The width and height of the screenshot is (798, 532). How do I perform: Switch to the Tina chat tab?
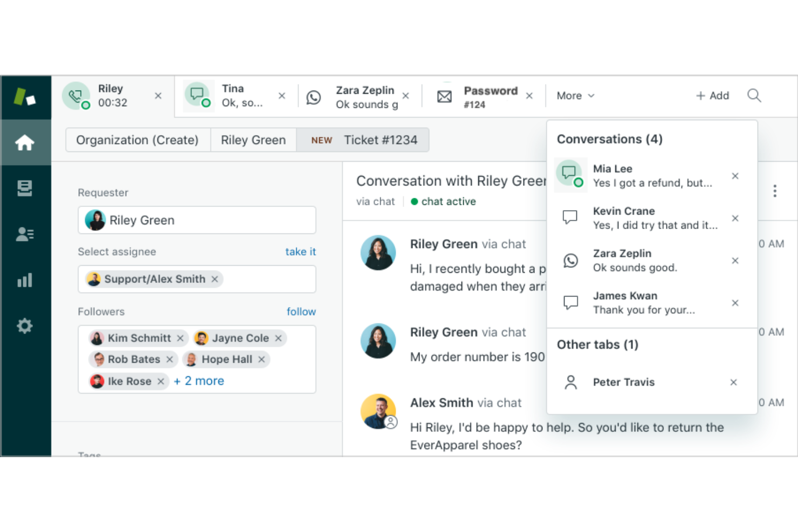click(x=232, y=96)
